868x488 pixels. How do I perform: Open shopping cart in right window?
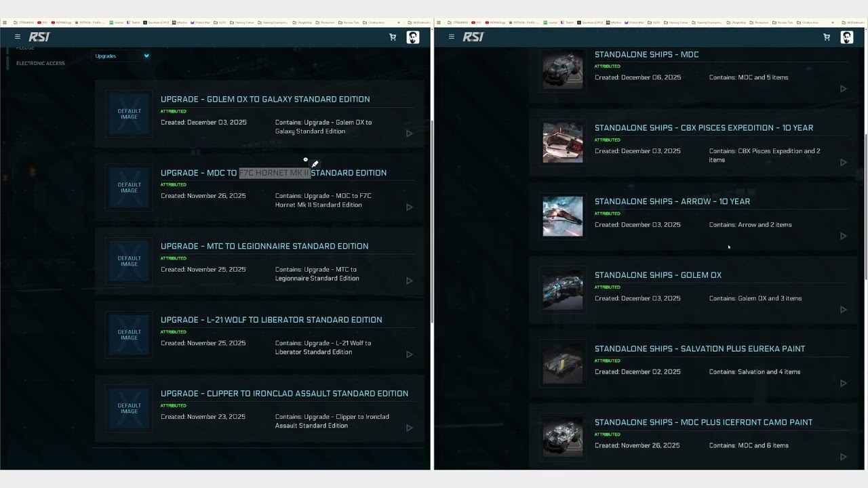(x=827, y=37)
